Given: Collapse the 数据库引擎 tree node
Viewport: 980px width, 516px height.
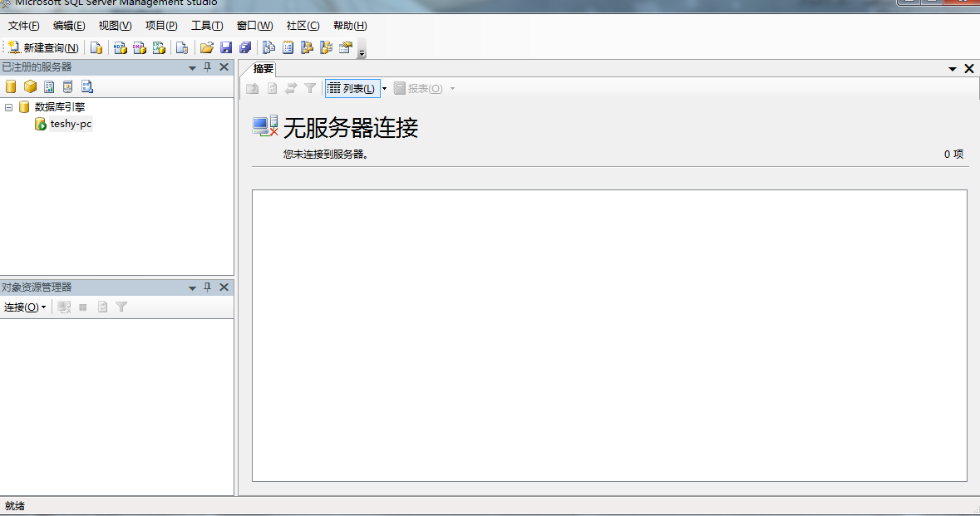Looking at the screenshot, I should (x=9, y=107).
